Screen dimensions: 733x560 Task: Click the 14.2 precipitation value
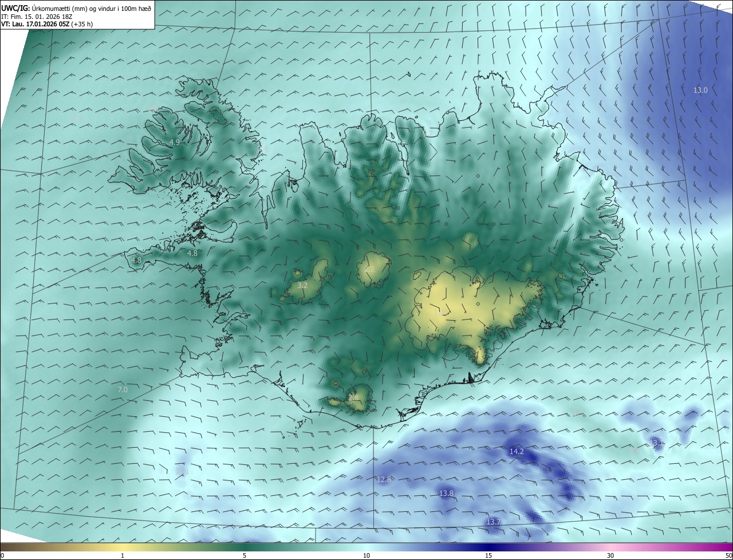click(x=517, y=451)
